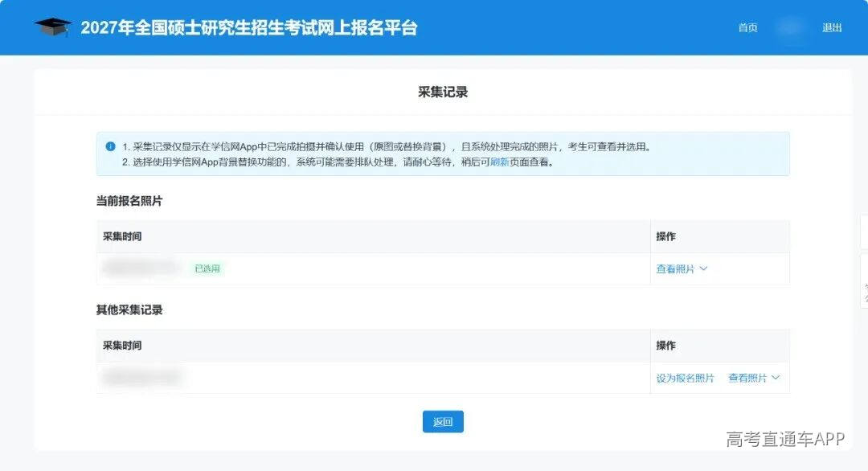Click the notice line starting 1. 采集记录仅显示
The image size is (868, 471).
tap(387, 146)
